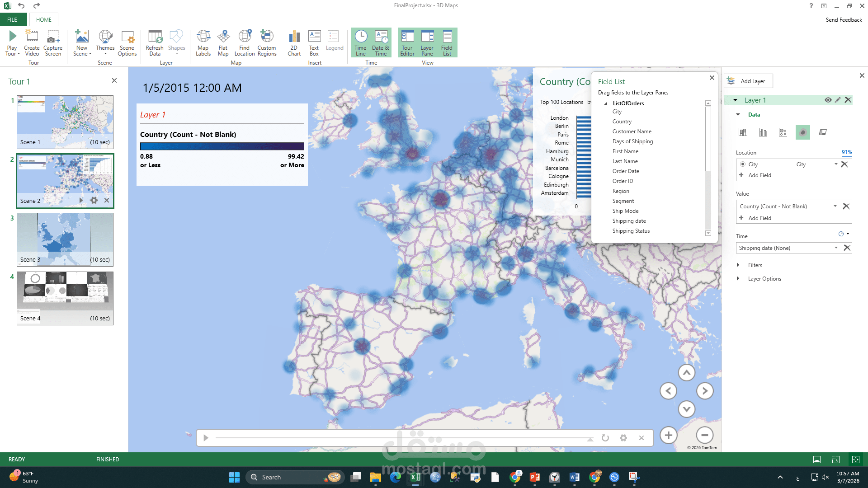This screenshot has width=868, height=488.
Task: Select the City location radio button
Action: point(743,164)
